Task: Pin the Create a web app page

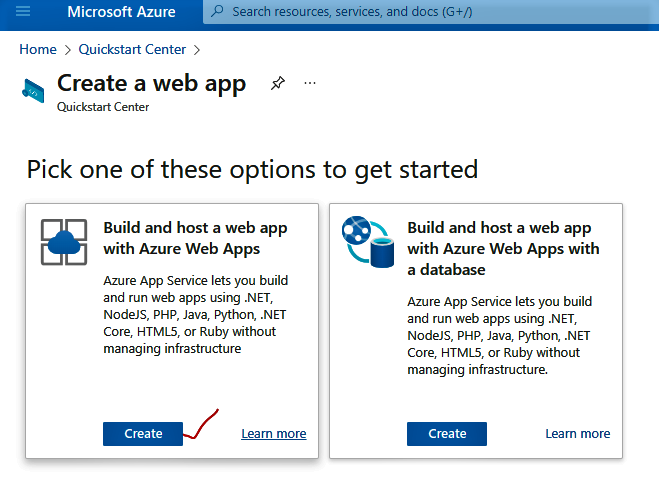Action: tap(277, 84)
